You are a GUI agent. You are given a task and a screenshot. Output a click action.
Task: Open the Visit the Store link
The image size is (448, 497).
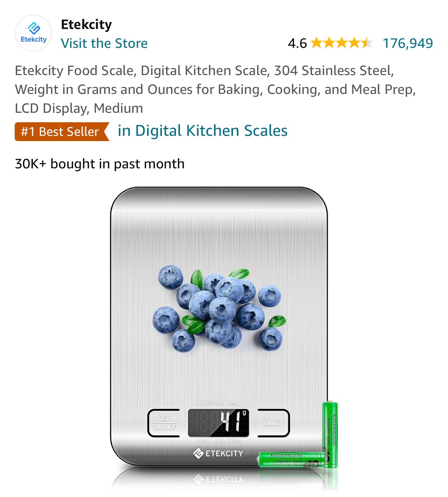click(x=104, y=43)
